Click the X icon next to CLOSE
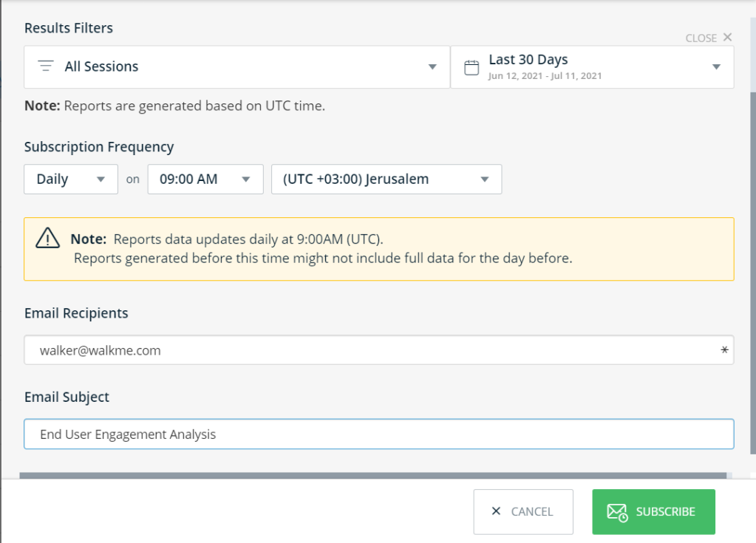The image size is (756, 543). tap(727, 37)
